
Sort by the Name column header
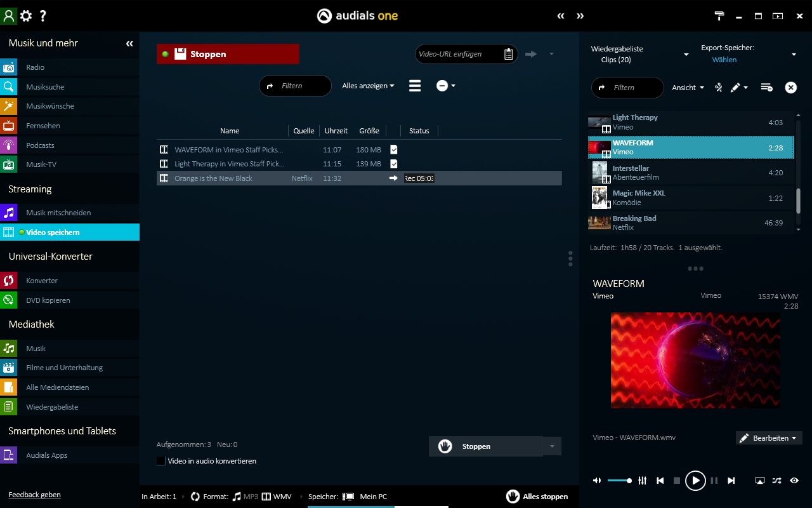click(230, 131)
